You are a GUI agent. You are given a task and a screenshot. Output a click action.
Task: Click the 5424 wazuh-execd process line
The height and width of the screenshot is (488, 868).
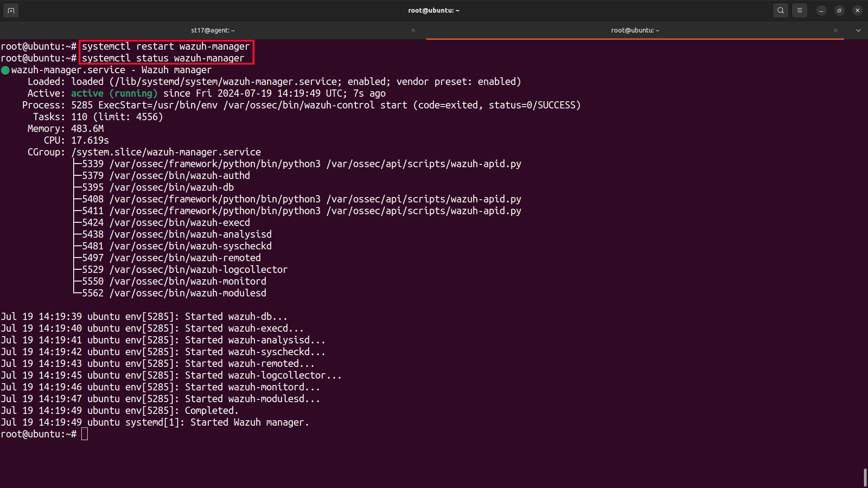(166, 223)
